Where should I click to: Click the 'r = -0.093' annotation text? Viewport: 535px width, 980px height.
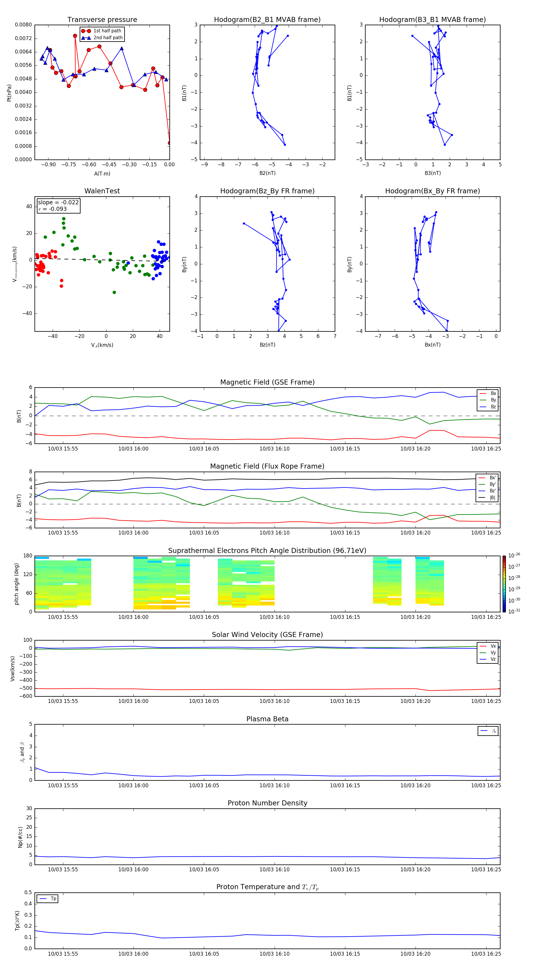click(52, 209)
